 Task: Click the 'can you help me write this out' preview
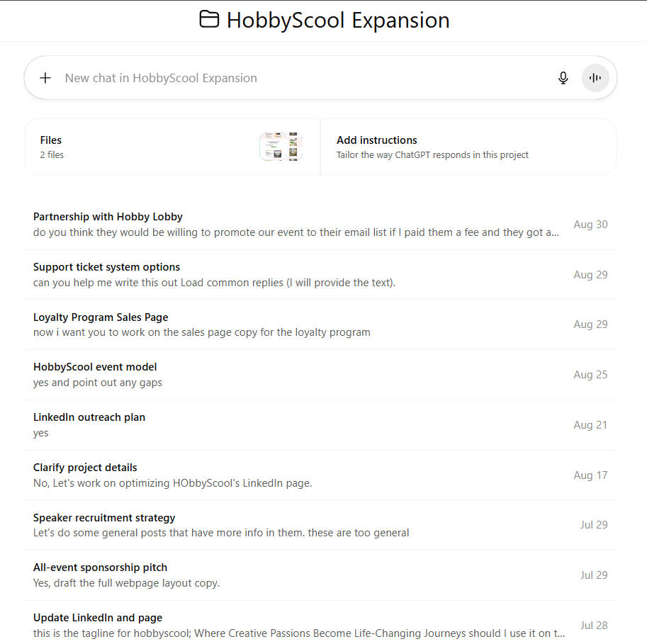pyautogui.click(x=214, y=283)
